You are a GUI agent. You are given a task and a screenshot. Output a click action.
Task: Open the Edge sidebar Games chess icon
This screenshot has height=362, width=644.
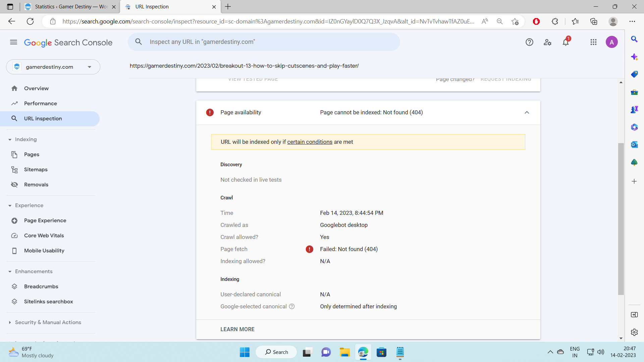coord(634,110)
